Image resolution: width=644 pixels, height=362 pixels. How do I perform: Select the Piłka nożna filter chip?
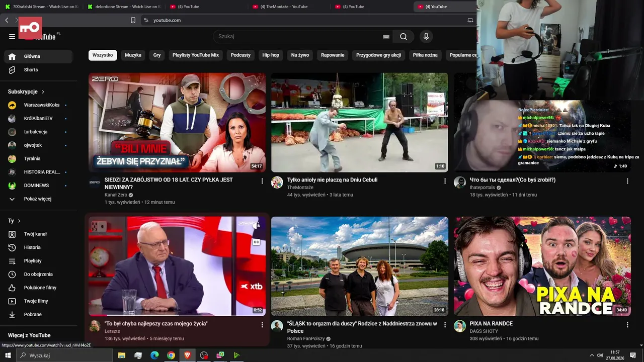point(425,55)
